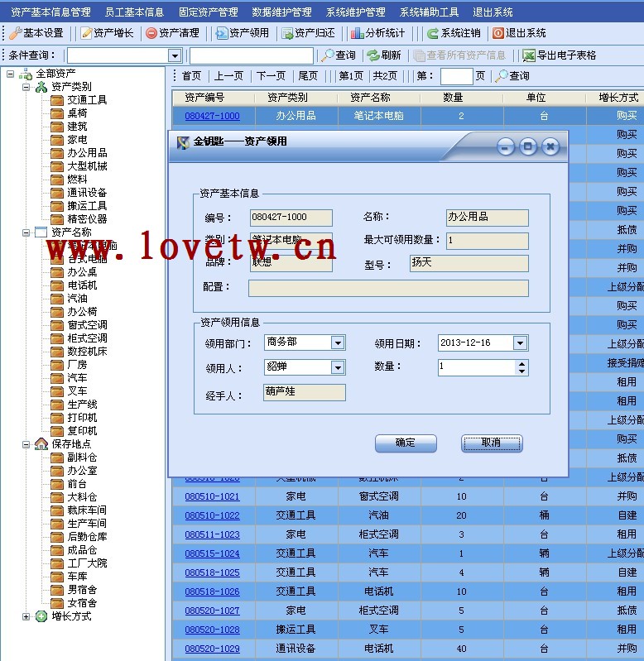Select 生产线 in the asset name tree
The width and height of the screenshot is (644, 661).
pos(82,405)
